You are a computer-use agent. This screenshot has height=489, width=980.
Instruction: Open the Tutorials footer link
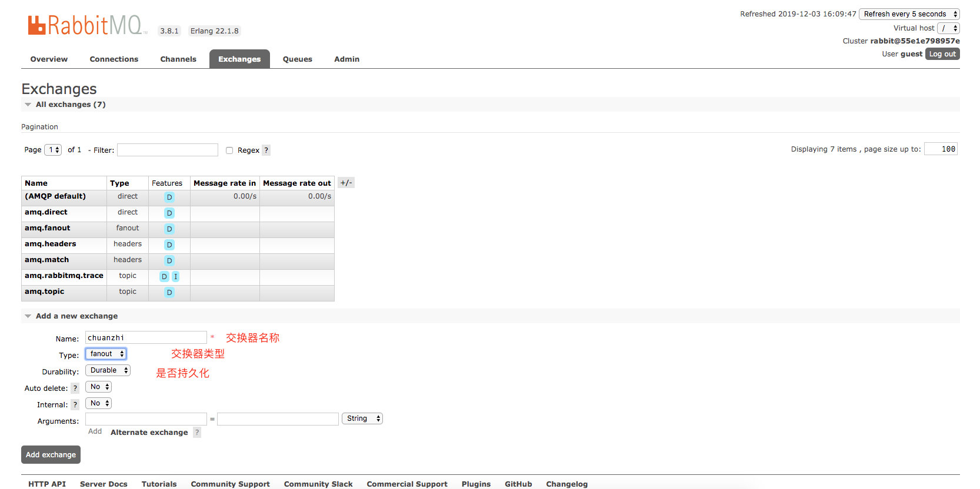click(x=159, y=484)
